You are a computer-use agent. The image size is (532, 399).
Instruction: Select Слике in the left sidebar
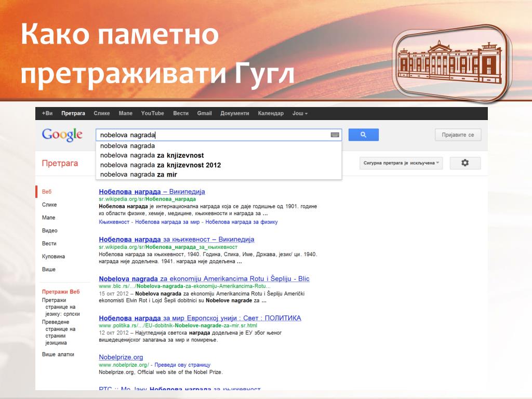pos(49,205)
